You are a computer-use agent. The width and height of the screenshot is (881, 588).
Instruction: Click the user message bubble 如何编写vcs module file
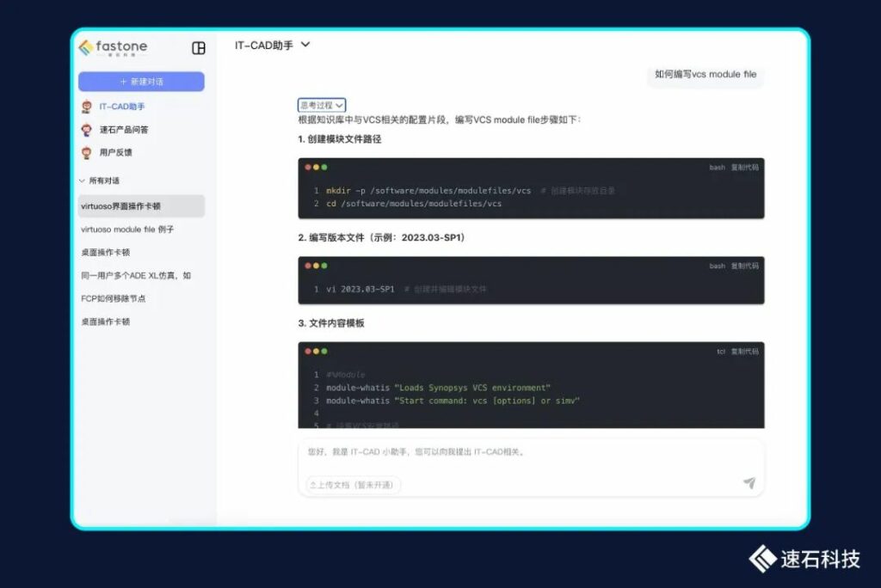point(705,75)
